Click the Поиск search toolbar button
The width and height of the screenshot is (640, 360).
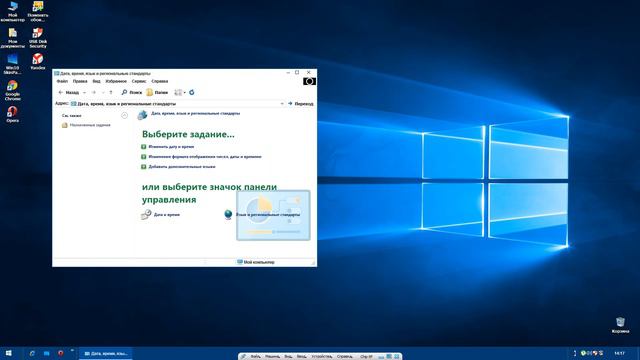[131, 93]
